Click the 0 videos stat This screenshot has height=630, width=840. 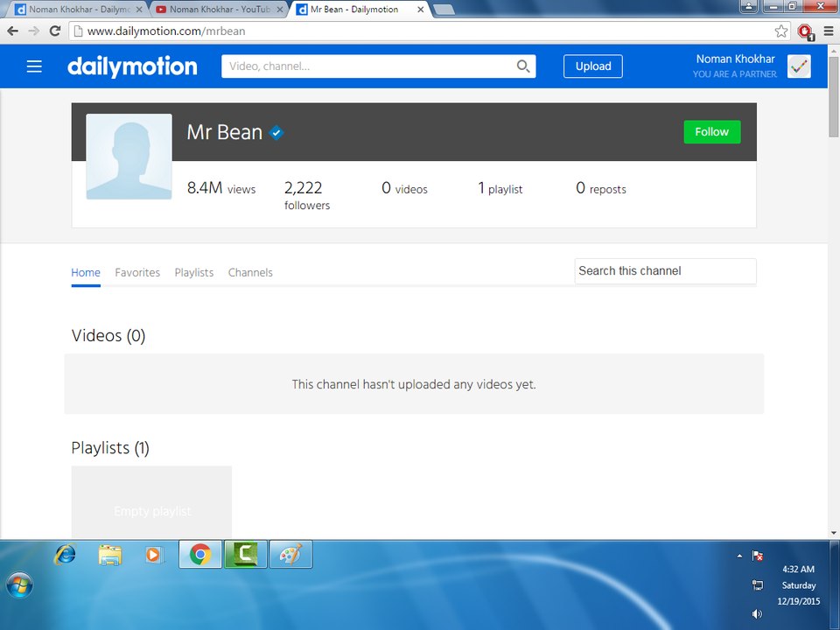coord(404,188)
